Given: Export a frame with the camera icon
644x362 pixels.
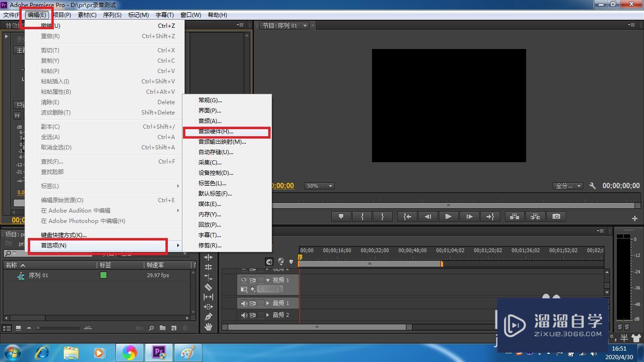Looking at the screenshot, I should point(556,216).
